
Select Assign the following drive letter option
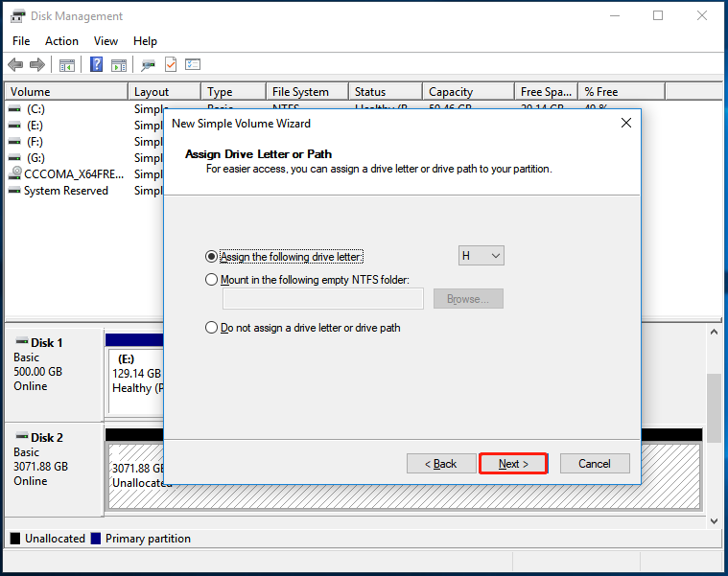211,256
